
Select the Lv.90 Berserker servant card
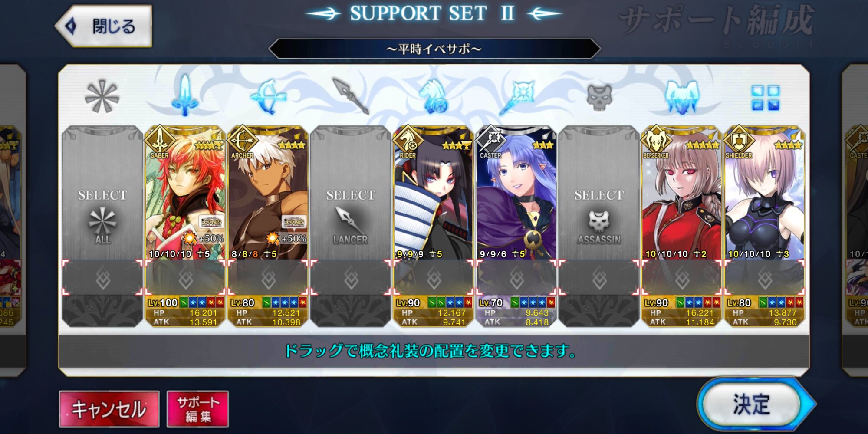[x=681, y=226]
